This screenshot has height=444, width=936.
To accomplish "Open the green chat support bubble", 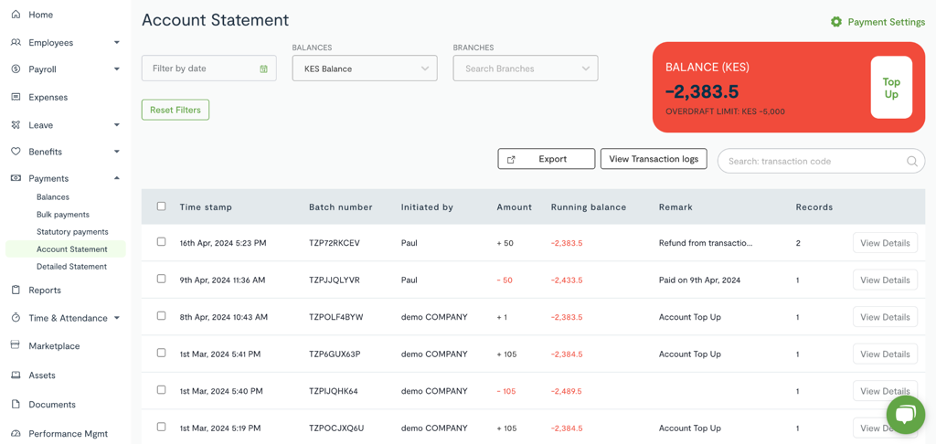I will 906,414.
